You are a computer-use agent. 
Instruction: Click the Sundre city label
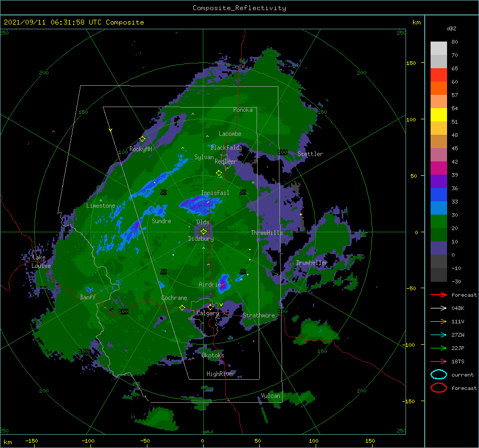(x=162, y=221)
